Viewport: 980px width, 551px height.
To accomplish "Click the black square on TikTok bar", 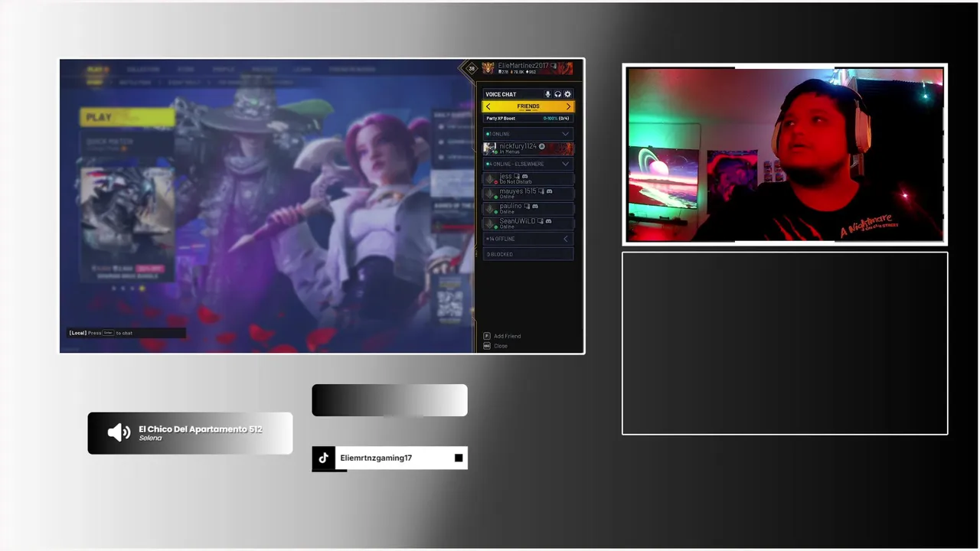I will [x=459, y=458].
